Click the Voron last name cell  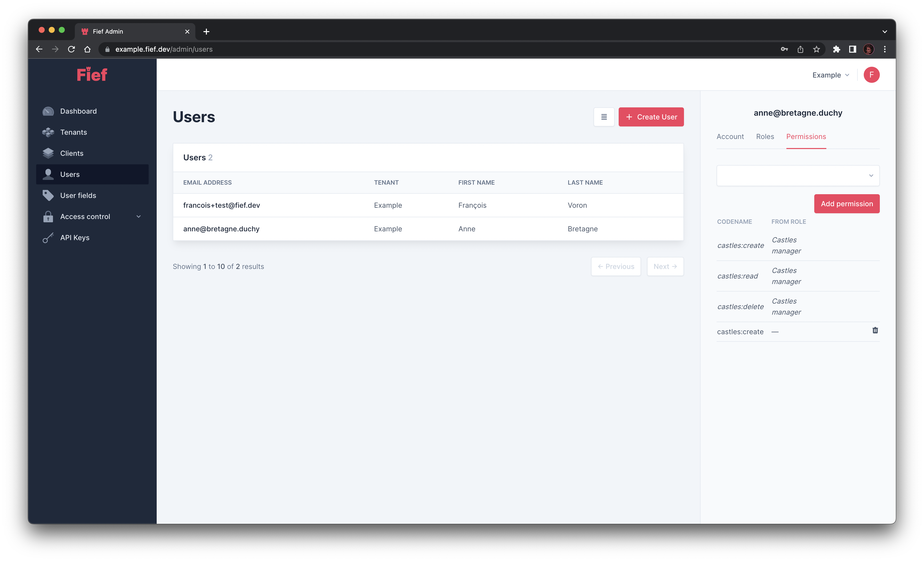click(577, 205)
